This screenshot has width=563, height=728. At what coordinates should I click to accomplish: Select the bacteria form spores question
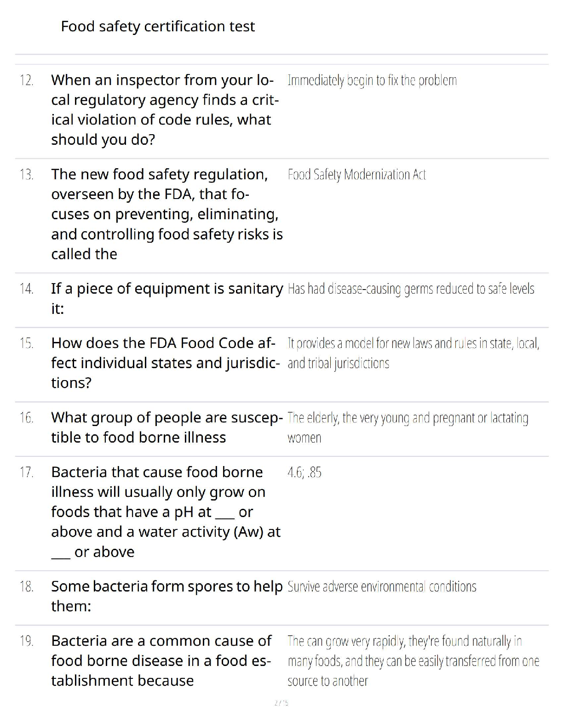point(167,596)
